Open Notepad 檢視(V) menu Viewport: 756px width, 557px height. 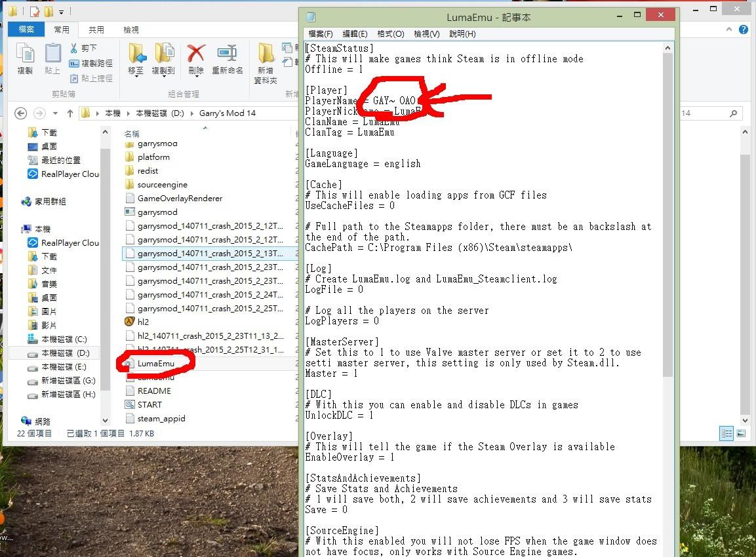click(x=427, y=33)
